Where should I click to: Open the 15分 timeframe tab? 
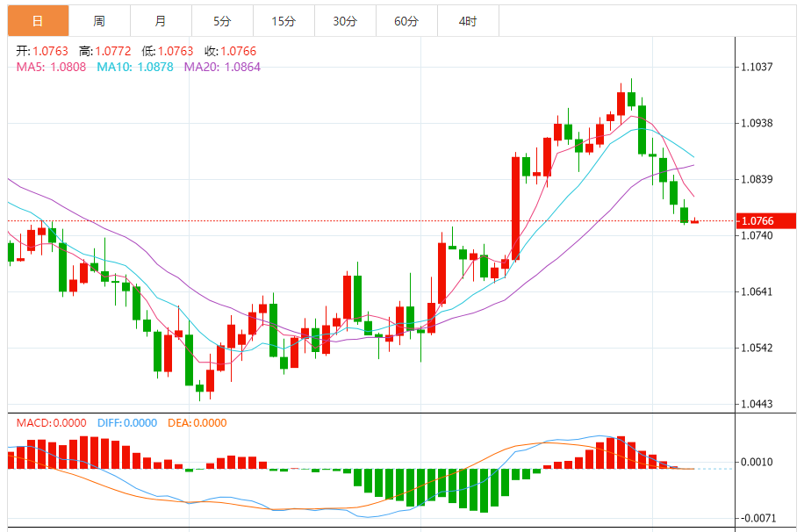284,21
